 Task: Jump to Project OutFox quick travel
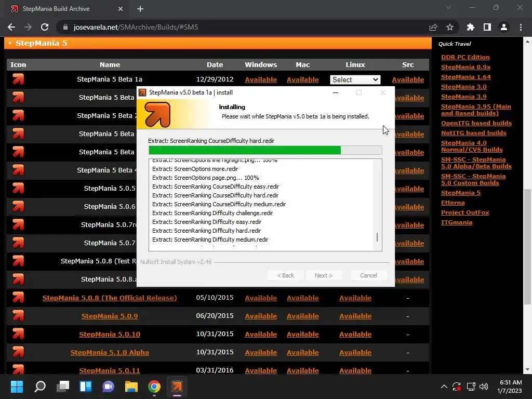[465, 212]
